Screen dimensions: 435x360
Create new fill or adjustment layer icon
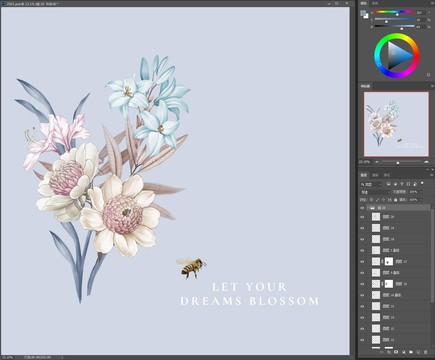404,352
